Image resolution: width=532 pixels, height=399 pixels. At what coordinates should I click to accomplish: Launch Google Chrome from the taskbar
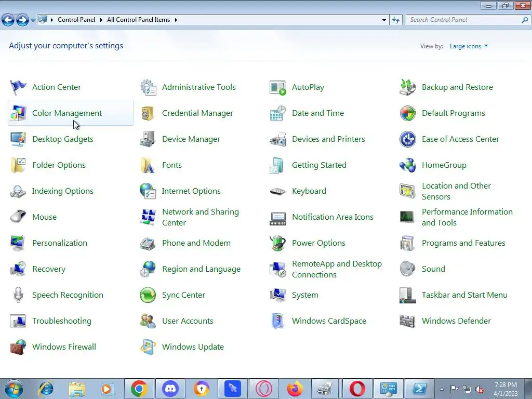139,389
